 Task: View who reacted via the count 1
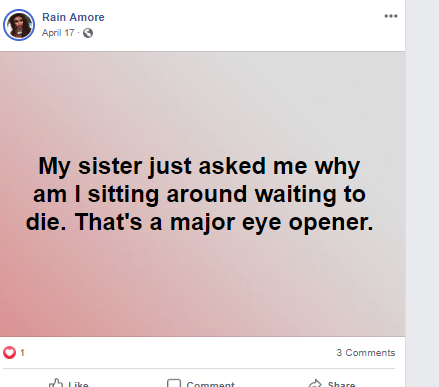pyautogui.click(x=22, y=353)
